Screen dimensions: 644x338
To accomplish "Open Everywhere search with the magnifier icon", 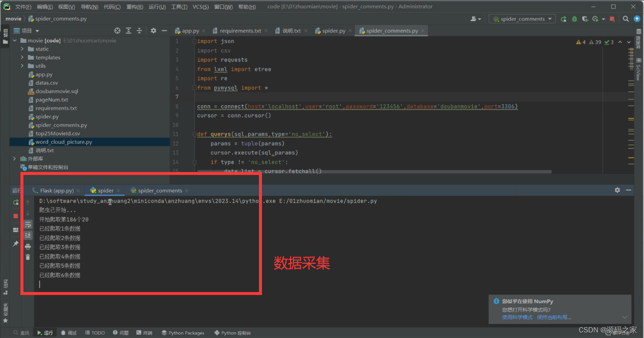I will (625, 19).
